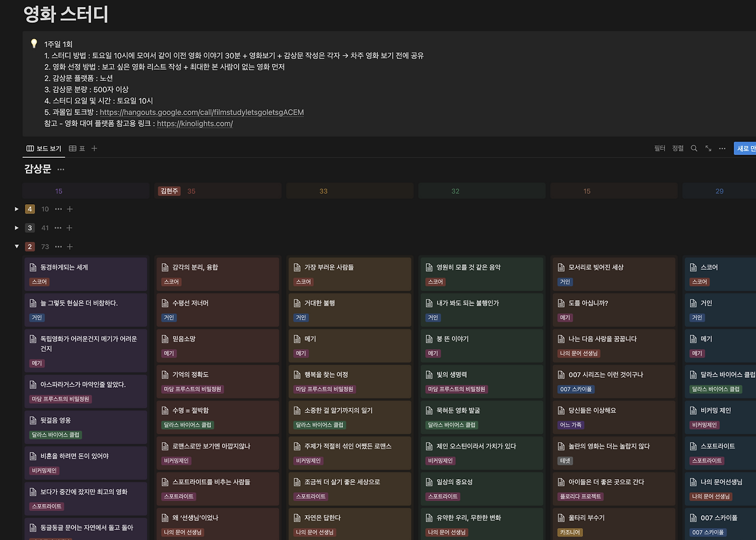
Task: Click the page icon on '자연은 답한다' card
Action: [298, 518]
